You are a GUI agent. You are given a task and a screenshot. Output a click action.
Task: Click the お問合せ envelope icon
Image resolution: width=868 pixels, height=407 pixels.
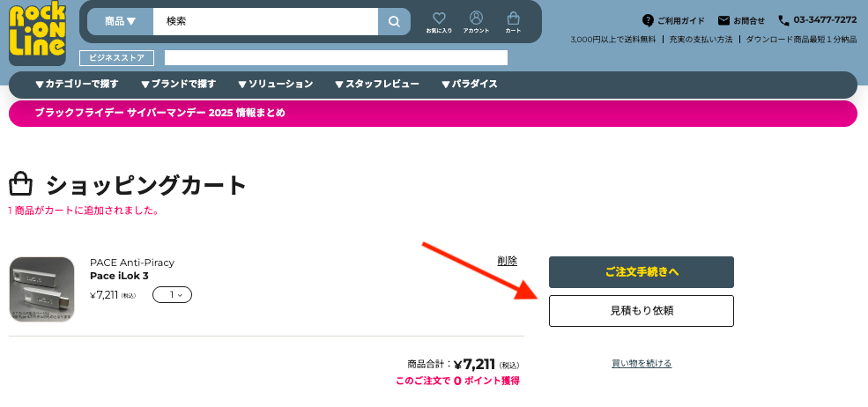click(x=723, y=20)
